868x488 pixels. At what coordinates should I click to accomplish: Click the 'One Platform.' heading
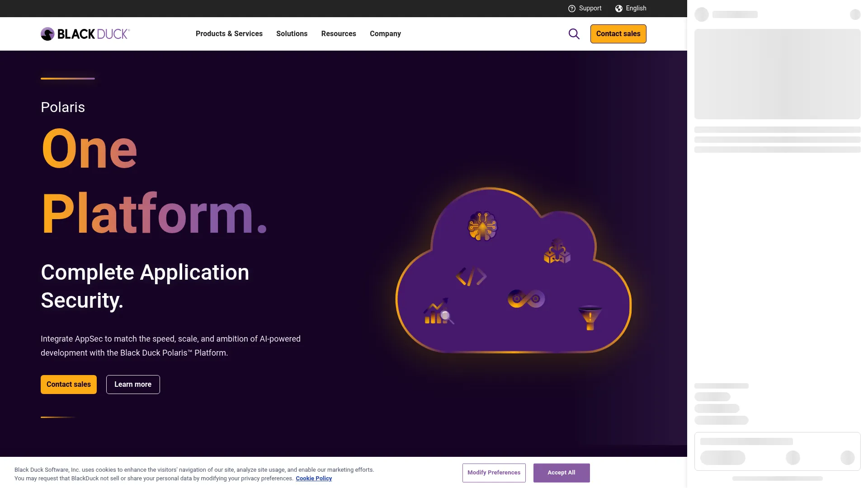(x=154, y=181)
